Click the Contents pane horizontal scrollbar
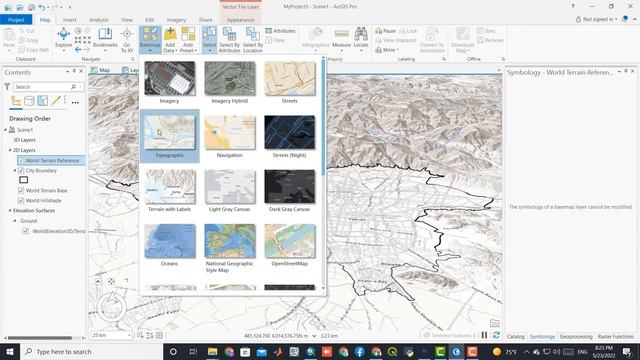640x360 pixels. [x=40, y=338]
